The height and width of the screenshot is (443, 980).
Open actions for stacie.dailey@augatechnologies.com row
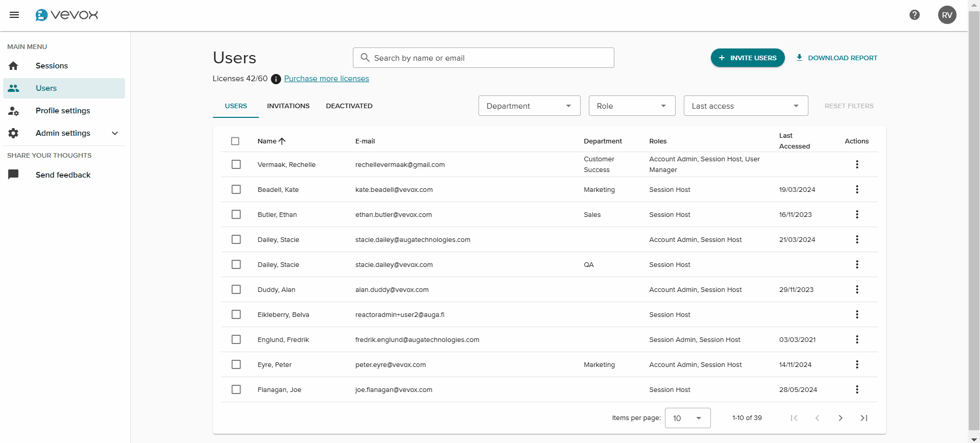857,239
